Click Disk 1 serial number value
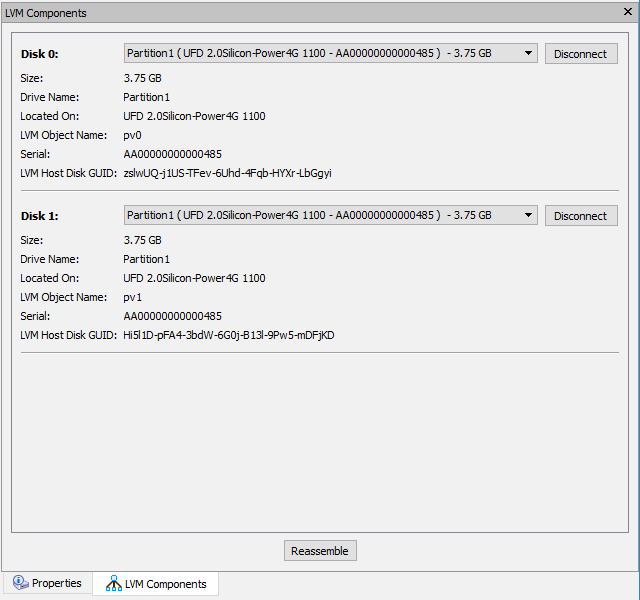Viewport: 640px width, 600px height. pyautogui.click(x=173, y=316)
